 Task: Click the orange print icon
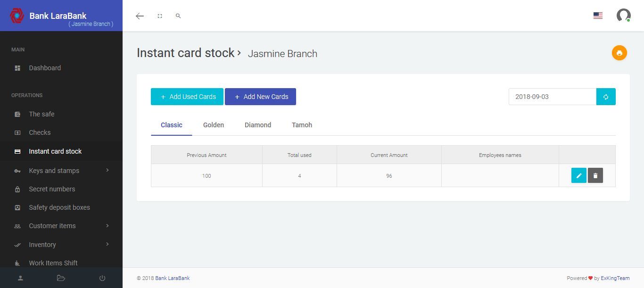point(619,53)
